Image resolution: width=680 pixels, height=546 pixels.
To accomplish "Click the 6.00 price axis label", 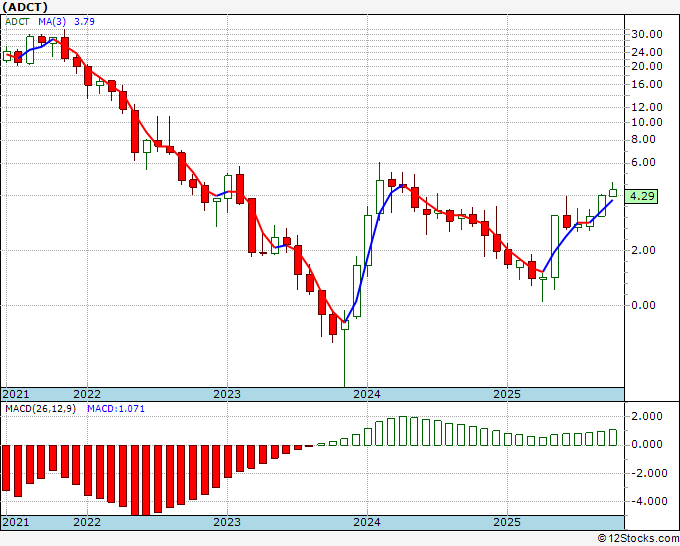I will pos(643,163).
